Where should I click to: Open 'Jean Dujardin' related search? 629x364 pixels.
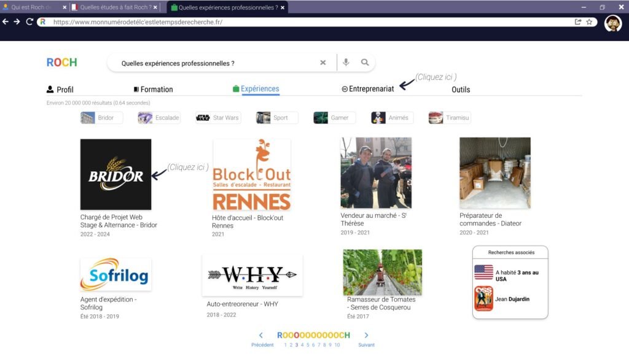[512, 299]
